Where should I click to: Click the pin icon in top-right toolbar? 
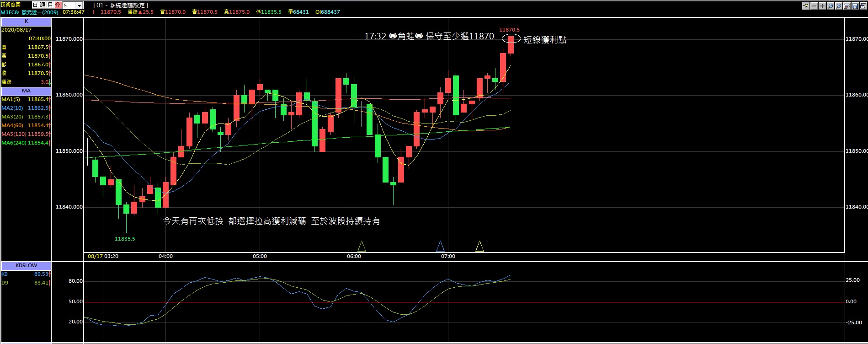[806, 6]
